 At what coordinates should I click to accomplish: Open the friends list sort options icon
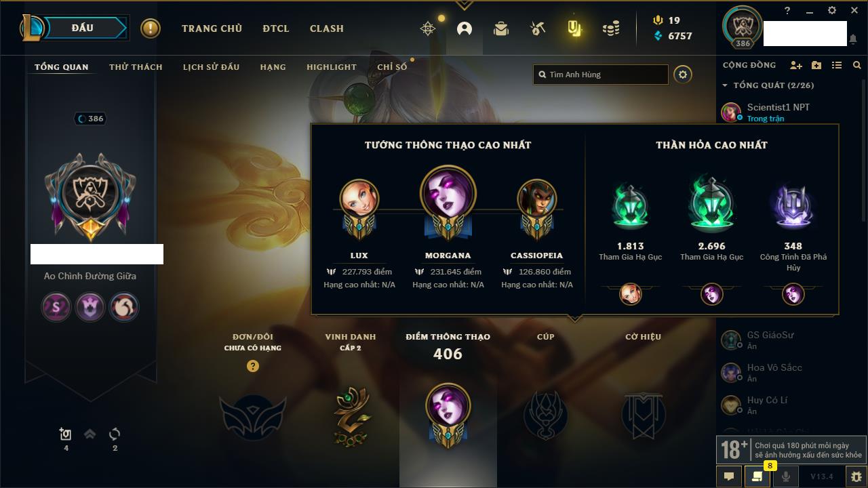[837, 65]
